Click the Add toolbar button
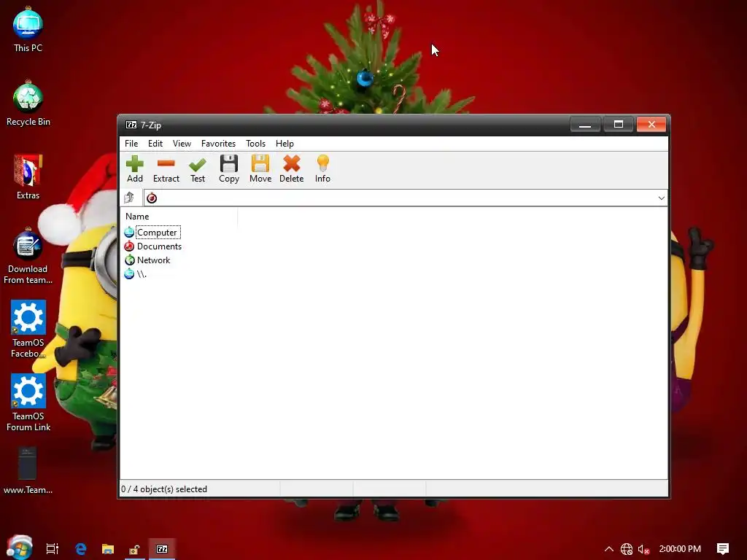 pyautogui.click(x=135, y=169)
